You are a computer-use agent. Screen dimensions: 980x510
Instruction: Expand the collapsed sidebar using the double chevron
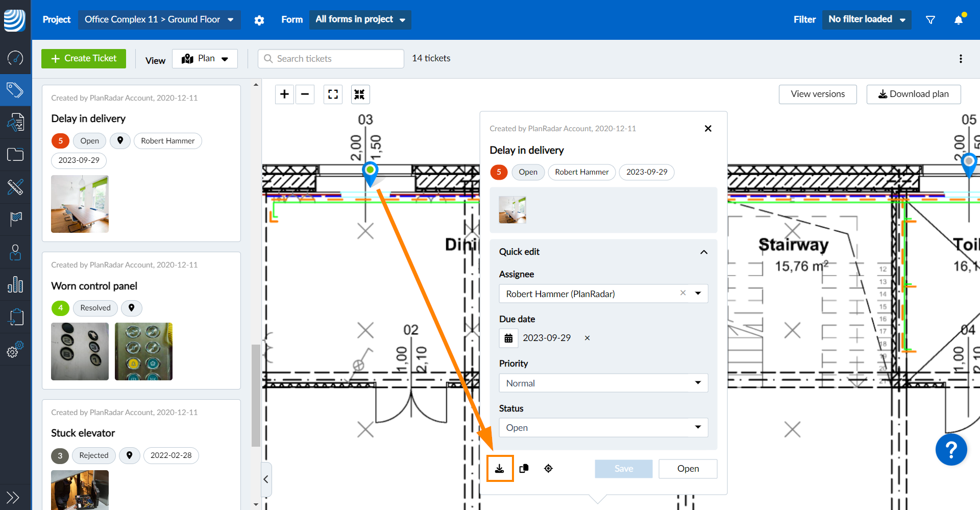[x=13, y=497]
